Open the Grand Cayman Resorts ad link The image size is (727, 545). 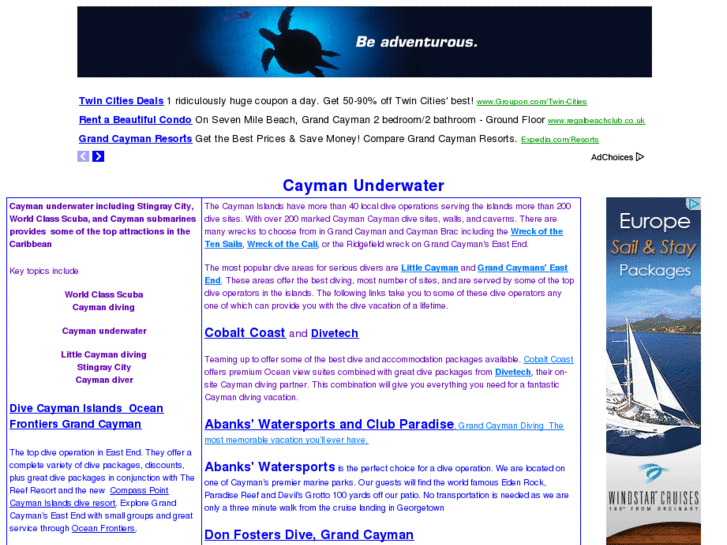135,139
